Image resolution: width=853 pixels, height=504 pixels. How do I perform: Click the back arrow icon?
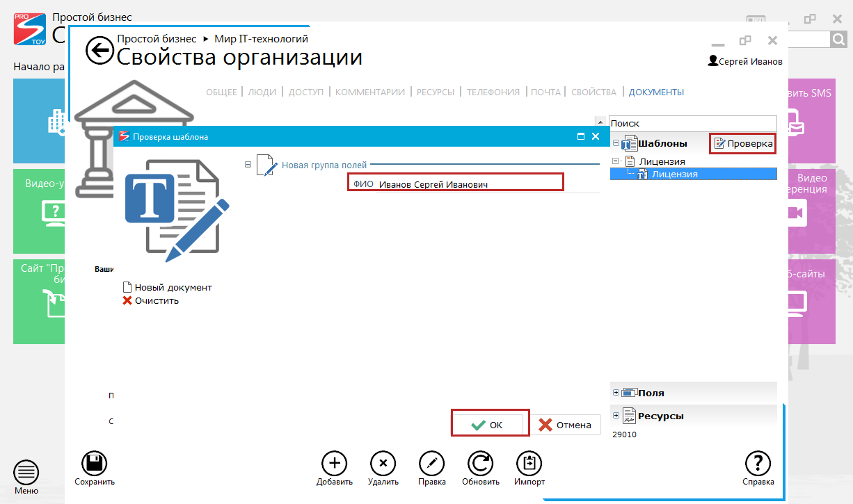pos(99,50)
